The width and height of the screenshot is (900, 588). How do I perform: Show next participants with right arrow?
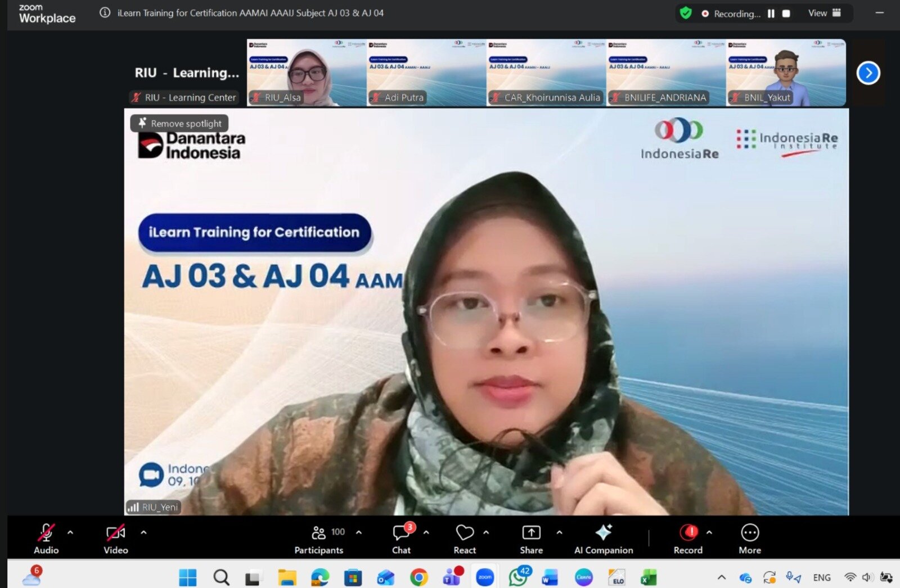point(868,73)
